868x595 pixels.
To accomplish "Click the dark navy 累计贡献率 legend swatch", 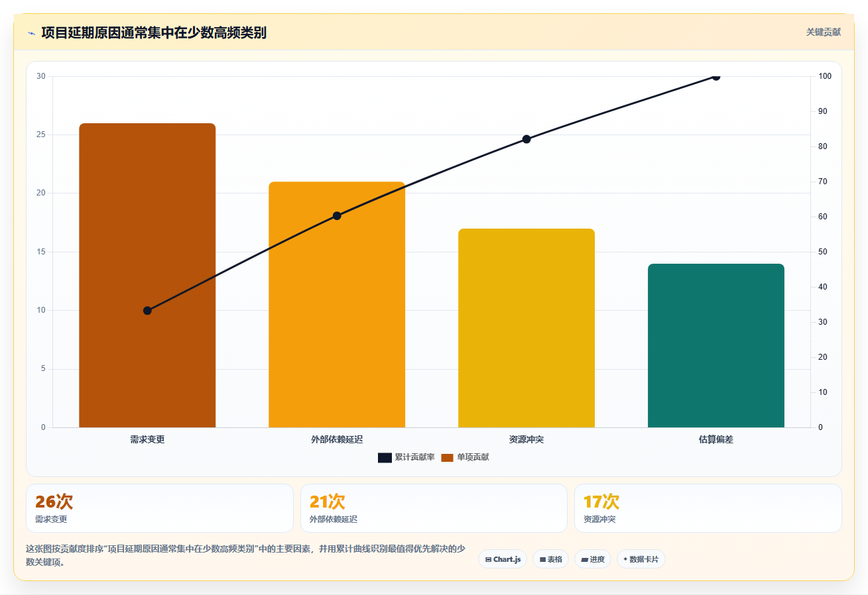I will (385, 458).
